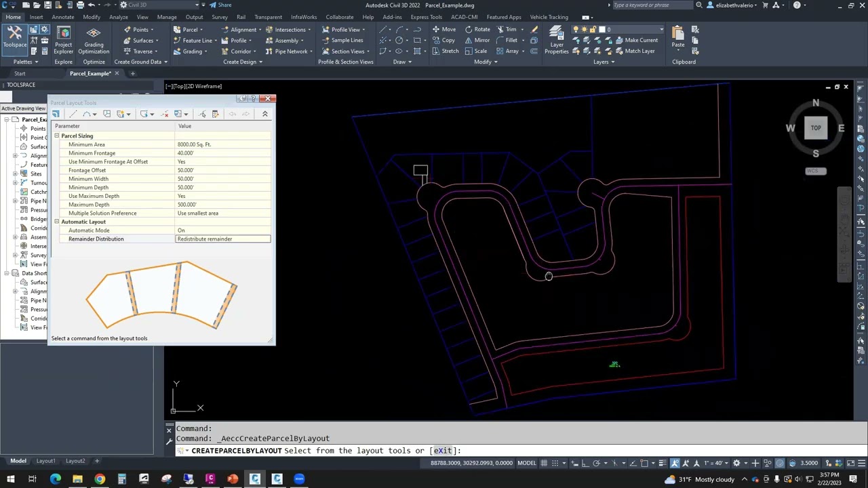Click Make Current layer button
868x488 pixels.
tap(636, 40)
